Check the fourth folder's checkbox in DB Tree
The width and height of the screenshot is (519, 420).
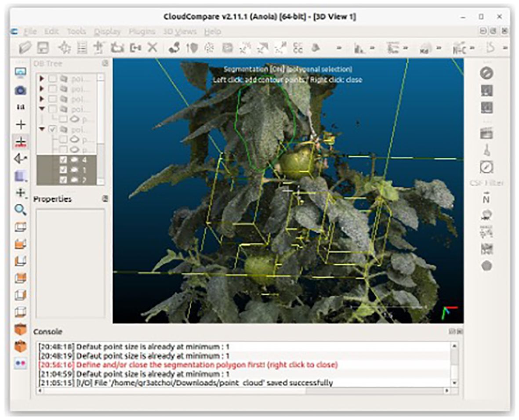click(53, 109)
